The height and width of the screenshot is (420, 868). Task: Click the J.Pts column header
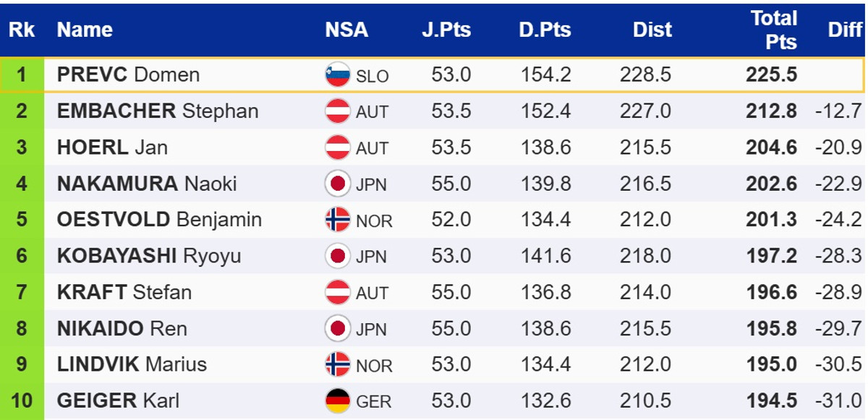click(446, 30)
